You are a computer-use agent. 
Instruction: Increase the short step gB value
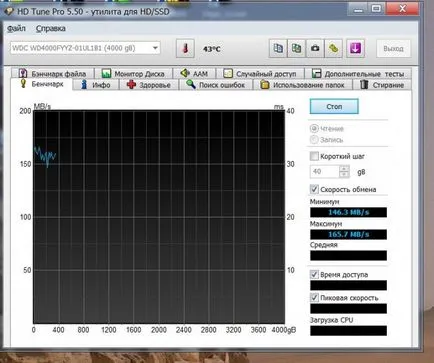pos(344,169)
